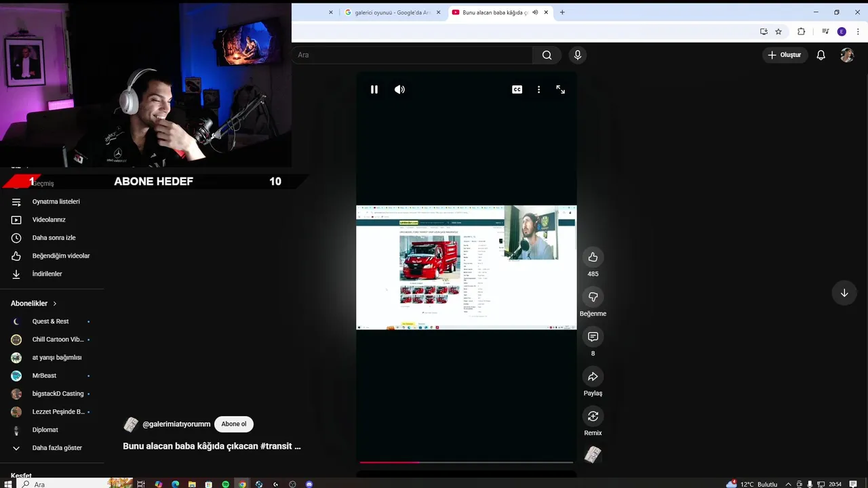Image resolution: width=868 pixels, height=488 pixels.
Task: Start voice search with microphone
Action: pos(578,55)
